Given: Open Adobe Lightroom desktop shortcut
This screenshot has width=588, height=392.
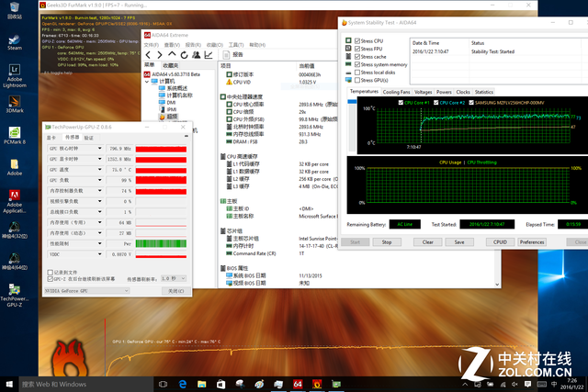Looking at the screenshot, I should pyautogui.click(x=15, y=75).
